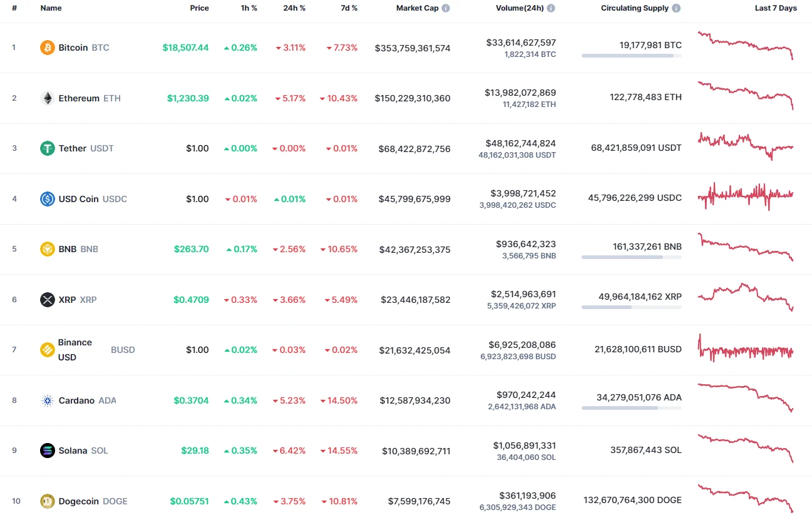Open the Circulating Supply info tooltip
Image resolution: width=812 pixels, height=525 pixels.
tap(675, 8)
